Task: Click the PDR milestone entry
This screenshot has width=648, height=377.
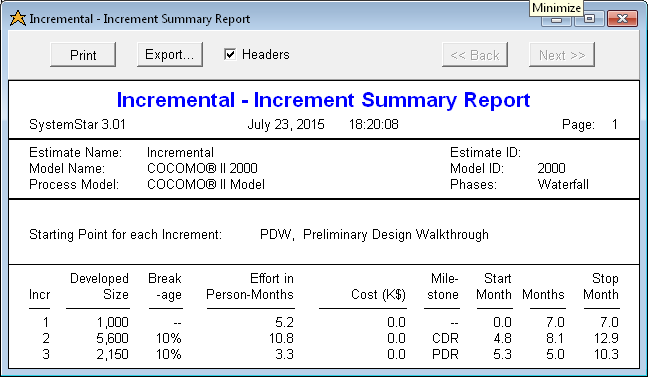Action: 445,354
